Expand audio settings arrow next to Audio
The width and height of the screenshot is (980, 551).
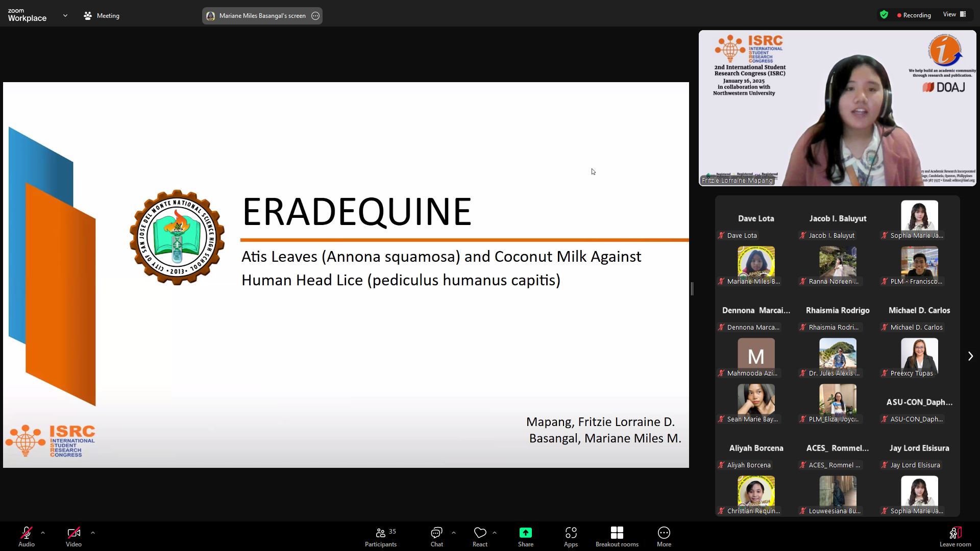43,533
